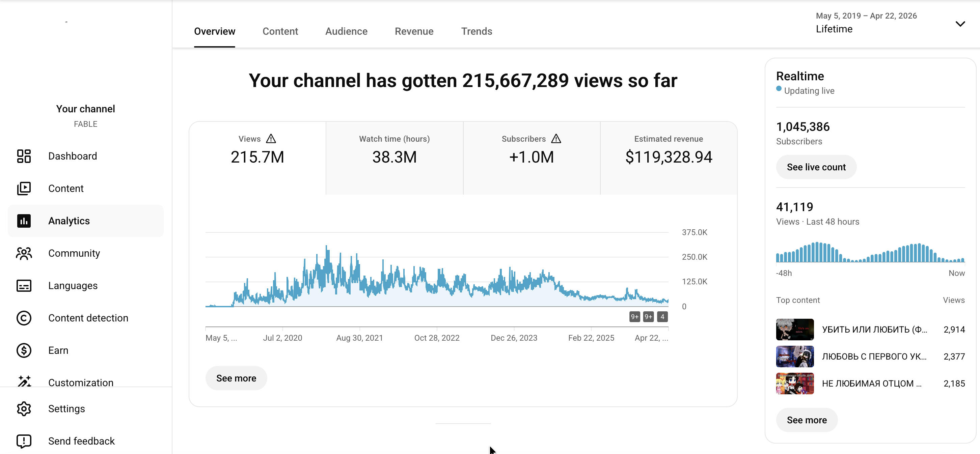The image size is (980, 454).
Task: Click the Analytics bar chart icon
Action: (24, 221)
